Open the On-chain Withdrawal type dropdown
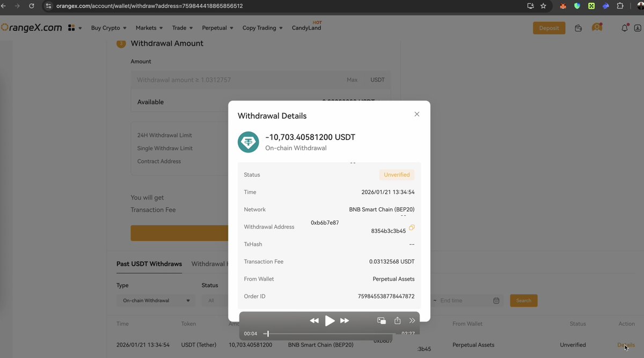This screenshot has height=358, width=644. (156, 301)
